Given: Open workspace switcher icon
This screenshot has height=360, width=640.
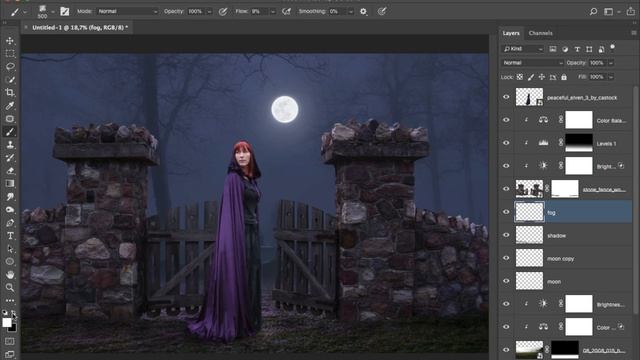Looking at the screenshot, I should (x=609, y=11).
